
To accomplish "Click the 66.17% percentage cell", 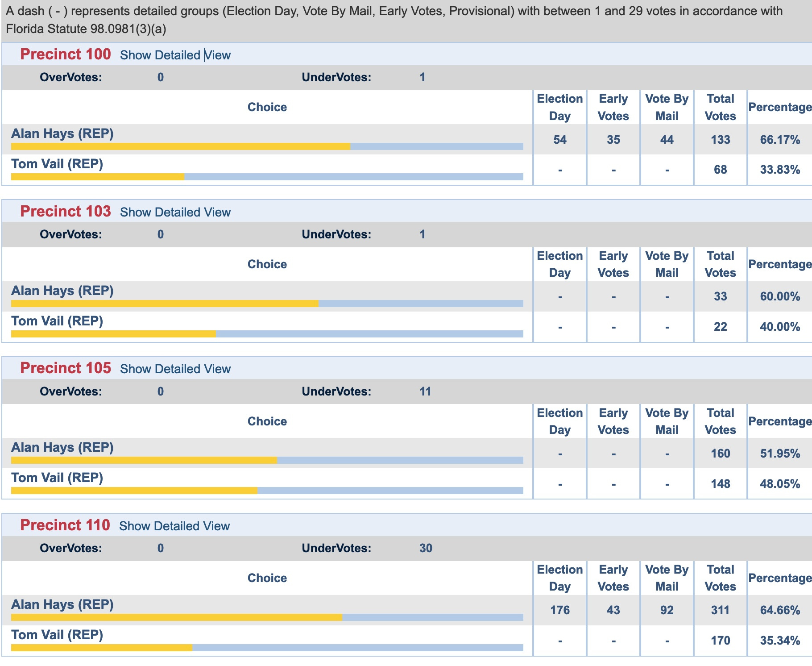I will 780,140.
